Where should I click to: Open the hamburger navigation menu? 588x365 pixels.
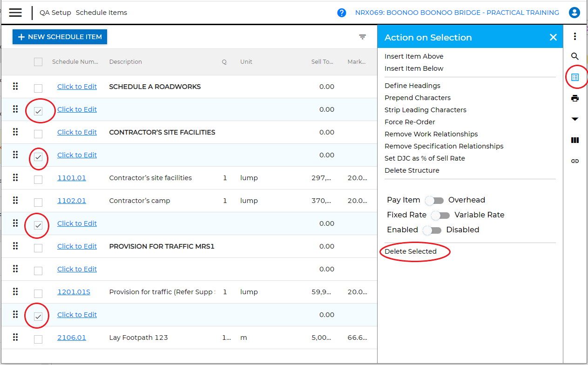(15, 12)
